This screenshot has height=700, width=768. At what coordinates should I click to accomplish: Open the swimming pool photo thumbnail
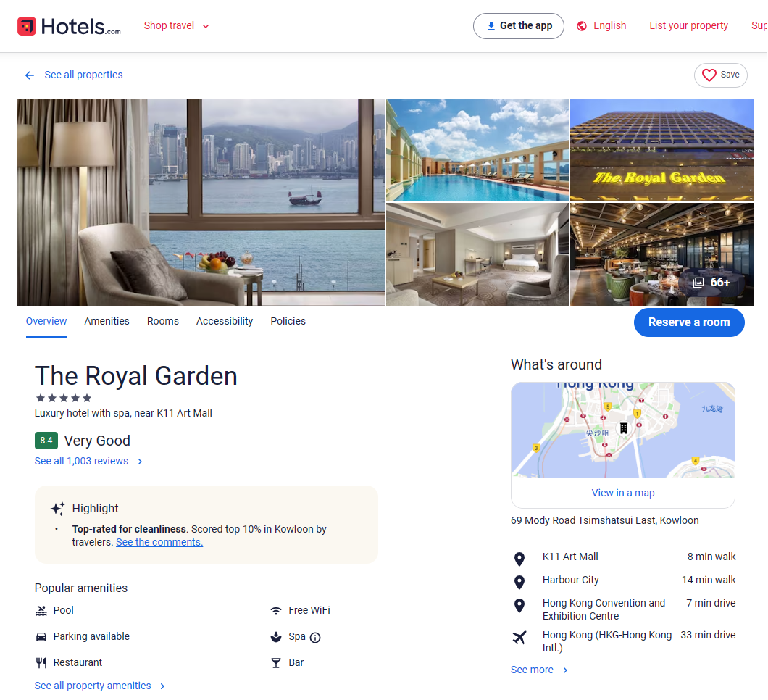477,150
